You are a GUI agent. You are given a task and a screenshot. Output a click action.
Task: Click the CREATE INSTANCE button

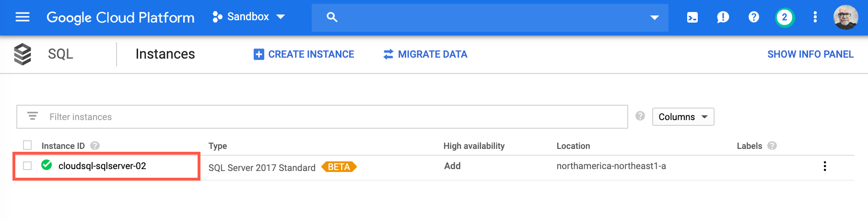(x=304, y=54)
